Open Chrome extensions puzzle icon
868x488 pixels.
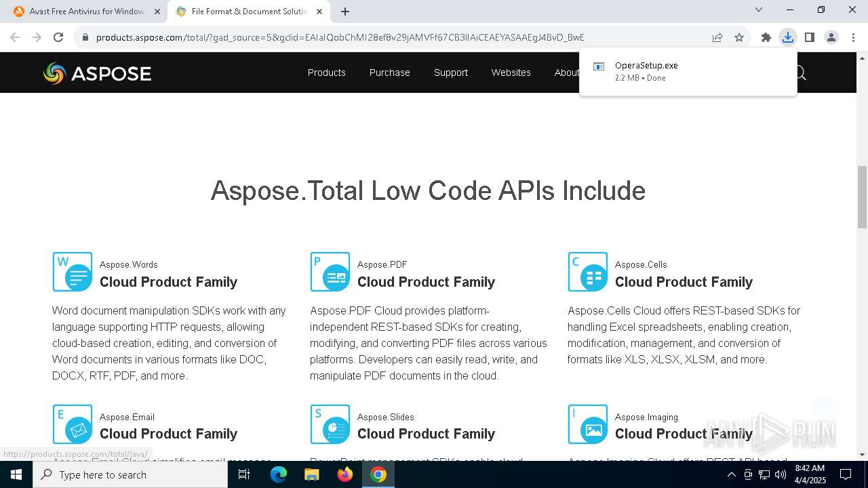click(x=766, y=37)
